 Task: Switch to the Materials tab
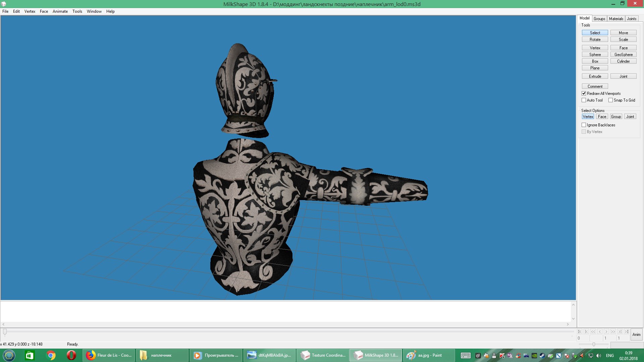coord(616,19)
